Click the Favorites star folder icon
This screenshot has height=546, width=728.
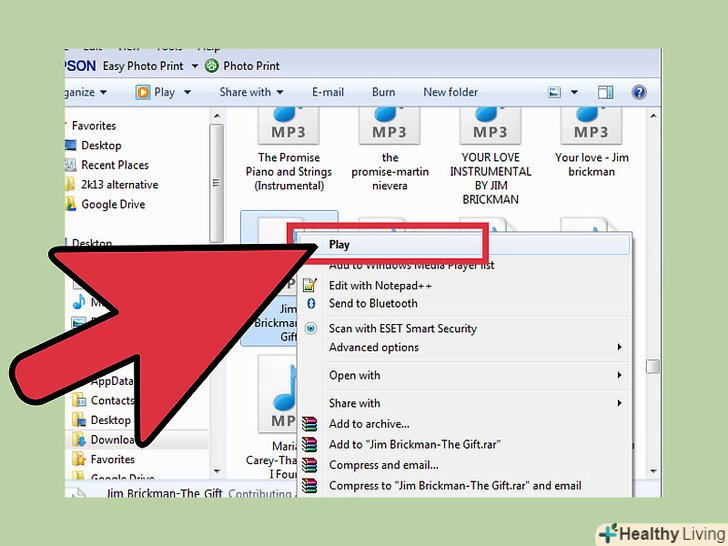click(79, 459)
